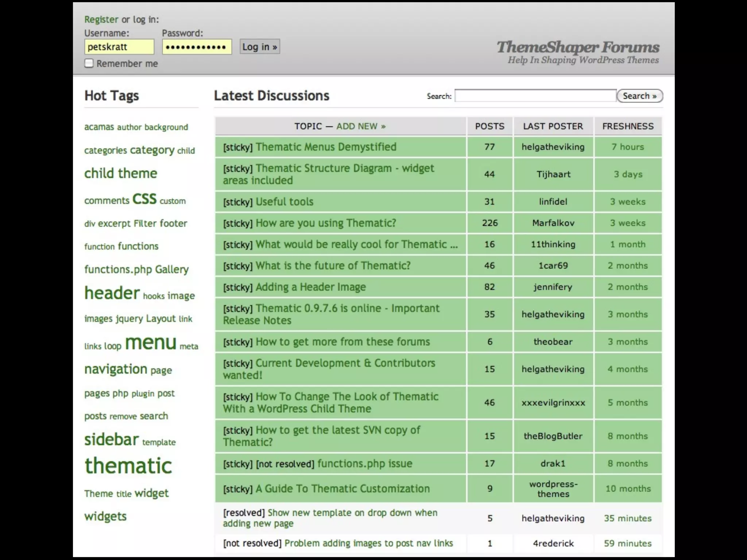
Task: Open the Useful tools sticky topic
Action: point(284,202)
